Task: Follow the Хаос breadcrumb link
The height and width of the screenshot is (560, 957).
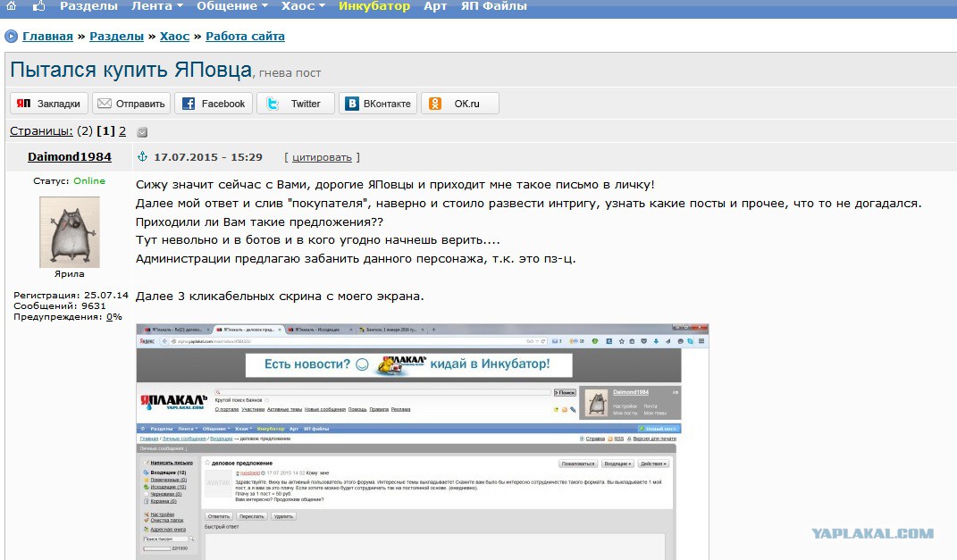Action: 174,37
